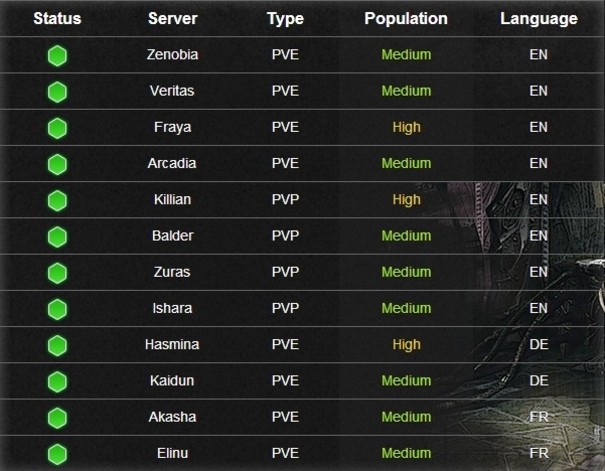605x471 pixels.
Task: Sort by the Status column header
Action: tap(57, 19)
